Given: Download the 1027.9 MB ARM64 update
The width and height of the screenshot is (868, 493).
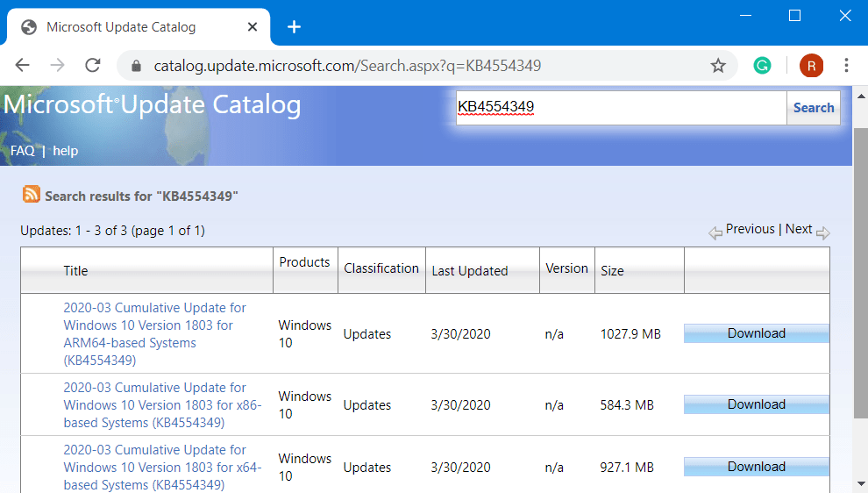Looking at the screenshot, I should click(756, 333).
